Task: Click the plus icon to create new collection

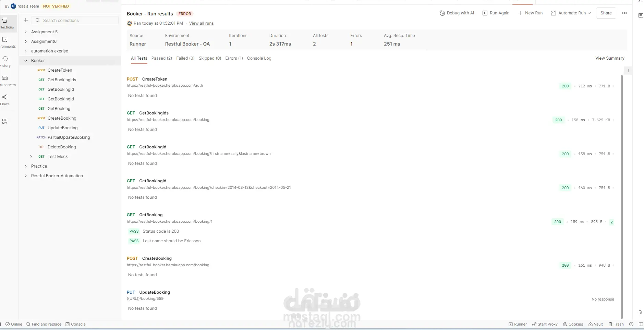Action: pyautogui.click(x=26, y=21)
